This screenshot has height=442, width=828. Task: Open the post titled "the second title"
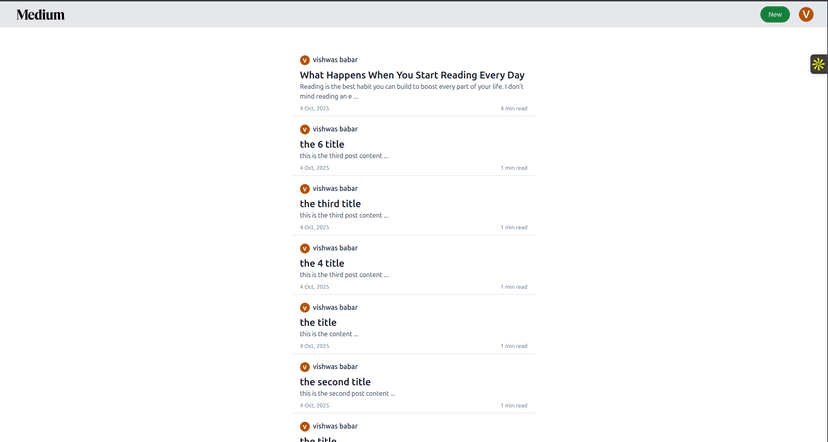tap(335, 382)
